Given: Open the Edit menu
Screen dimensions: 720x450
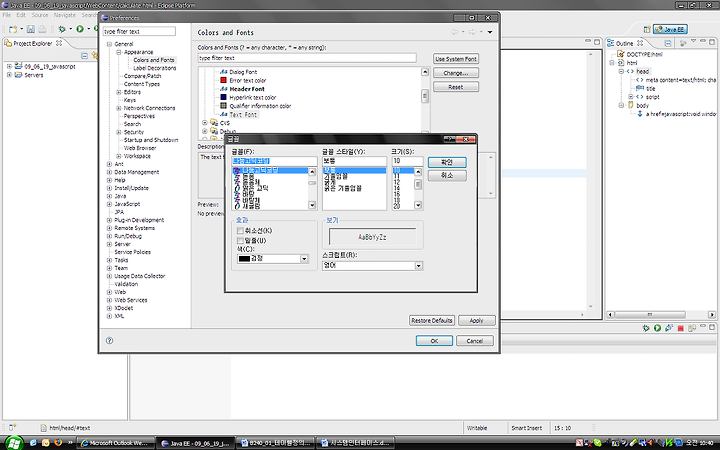Looking at the screenshot, I should (21, 15).
